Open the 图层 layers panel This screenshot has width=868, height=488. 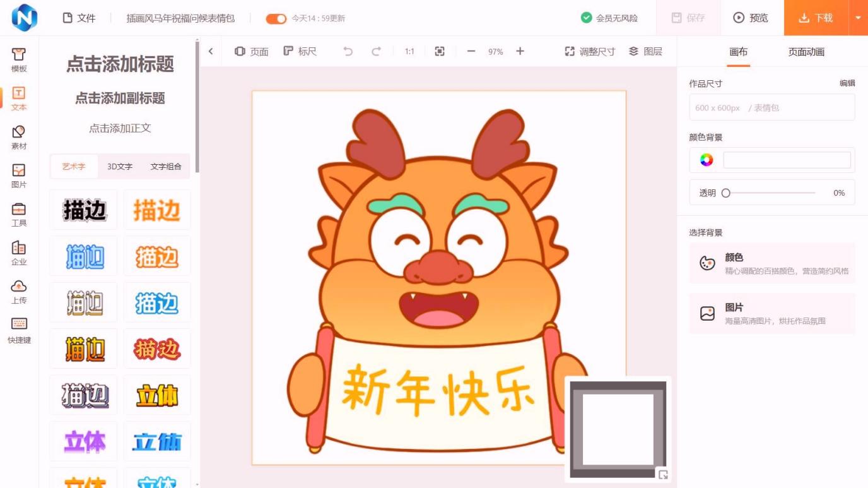(645, 52)
